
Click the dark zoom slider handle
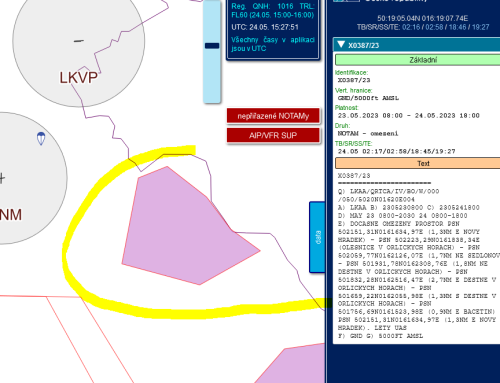tap(212, 46)
